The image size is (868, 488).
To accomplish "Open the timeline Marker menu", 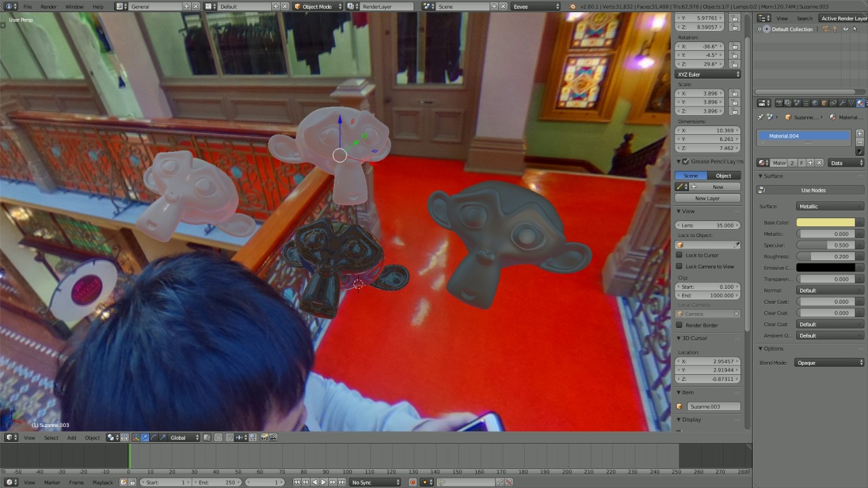I will tap(52, 482).
